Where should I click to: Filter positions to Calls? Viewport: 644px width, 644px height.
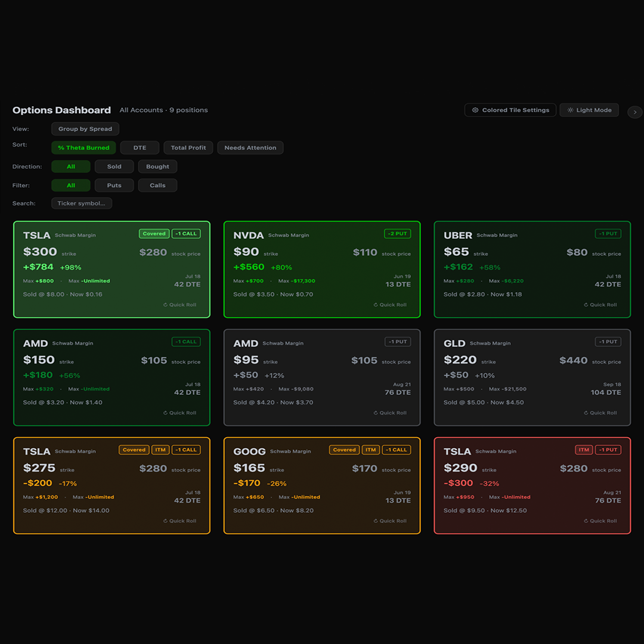(x=157, y=185)
